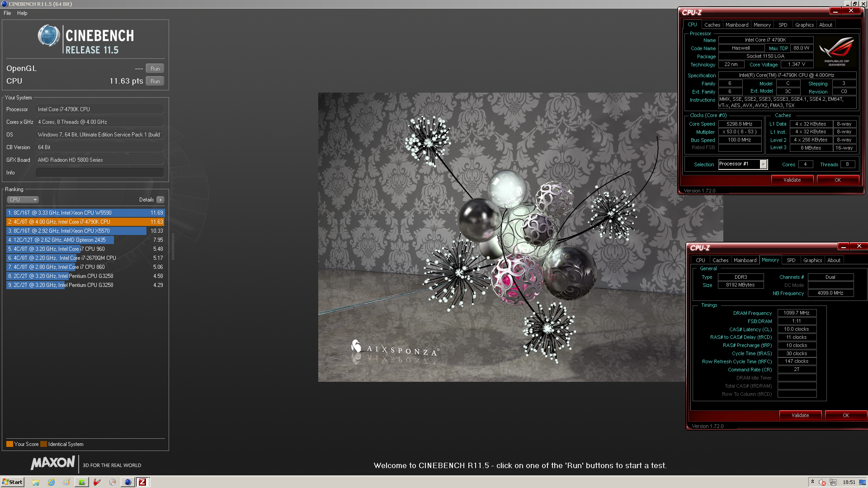
Task: Click the show desktop tray icon
Action: tap(863, 482)
